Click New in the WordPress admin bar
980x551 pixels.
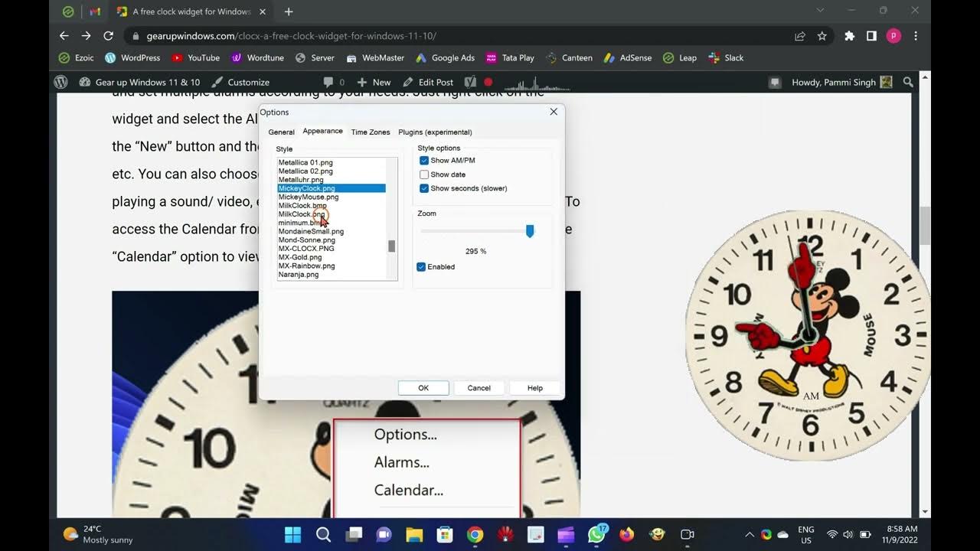374,82
